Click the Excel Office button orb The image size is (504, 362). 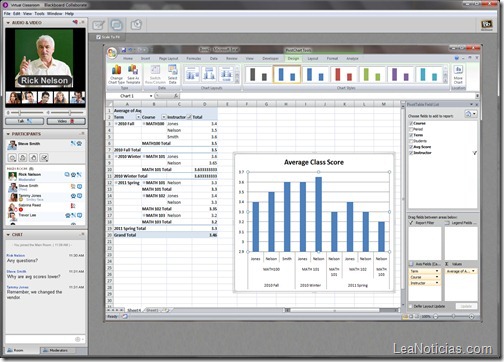pos(112,53)
